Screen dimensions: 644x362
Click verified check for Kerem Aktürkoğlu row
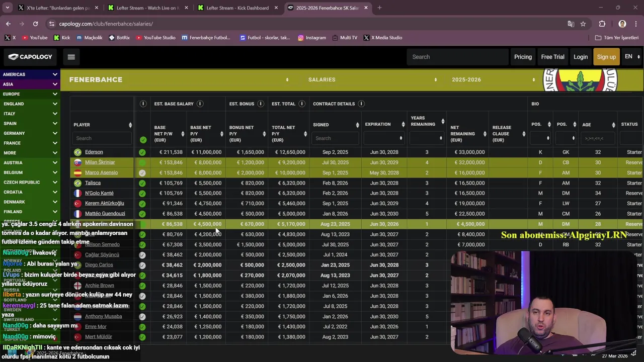142,204
